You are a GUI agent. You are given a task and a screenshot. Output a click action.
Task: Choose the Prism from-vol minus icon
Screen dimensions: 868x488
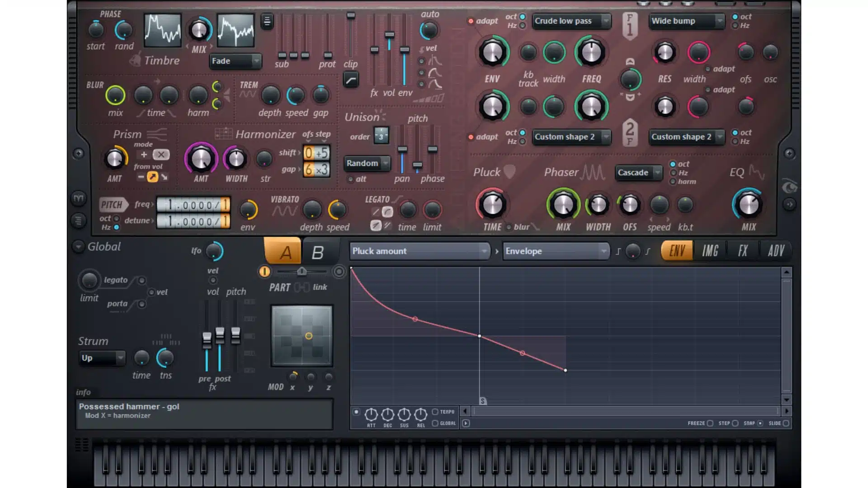pyautogui.click(x=141, y=177)
